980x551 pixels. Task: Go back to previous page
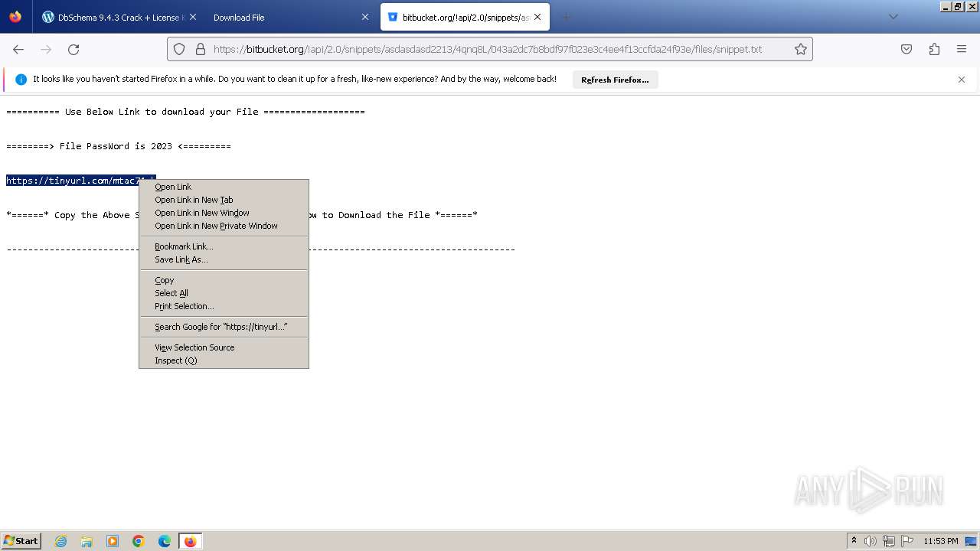[18, 49]
